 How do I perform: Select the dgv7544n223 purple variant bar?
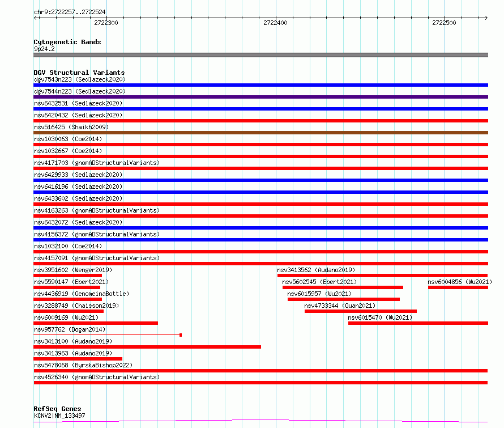click(x=260, y=97)
